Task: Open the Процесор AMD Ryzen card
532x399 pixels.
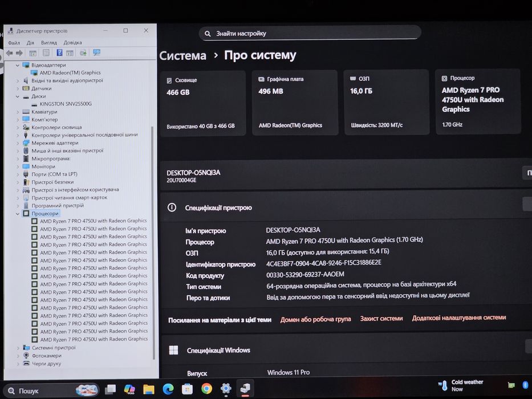Action: click(x=478, y=101)
